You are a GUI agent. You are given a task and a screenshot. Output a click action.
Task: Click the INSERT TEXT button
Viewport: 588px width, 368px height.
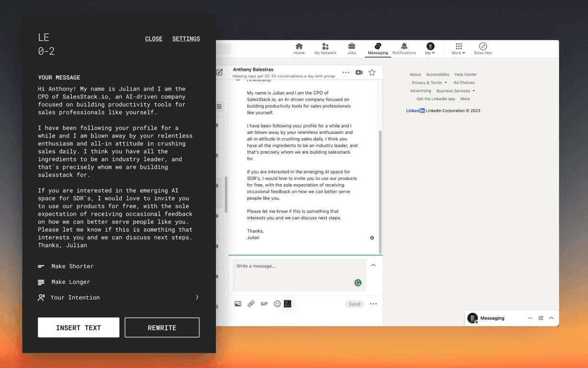point(79,327)
